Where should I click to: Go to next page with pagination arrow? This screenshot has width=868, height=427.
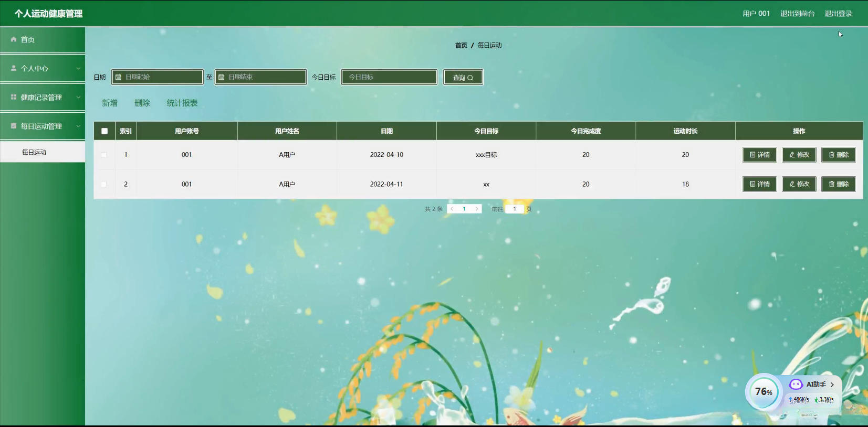click(477, 209)
